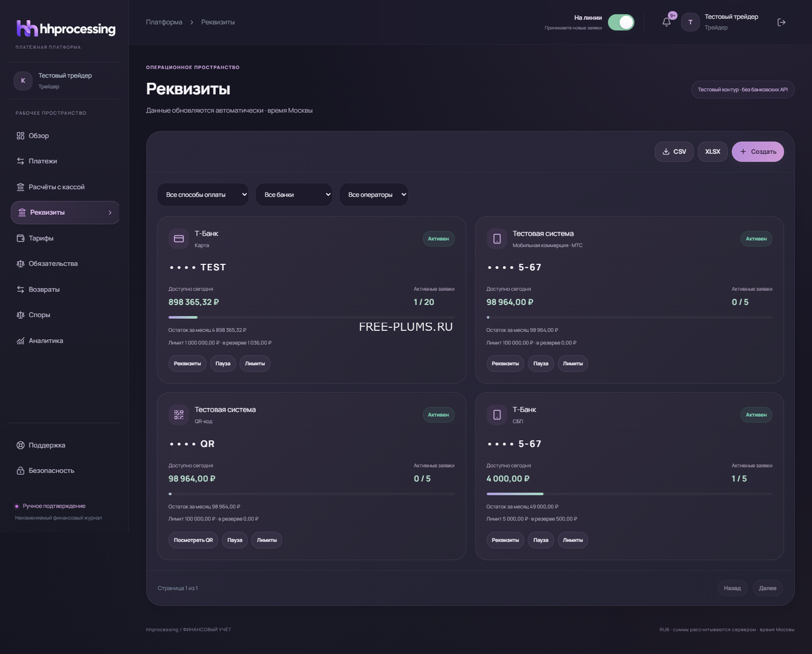Screen dimensions: 812x654
Task: Click the Тестовый контур badge
Action: (742, 90)
